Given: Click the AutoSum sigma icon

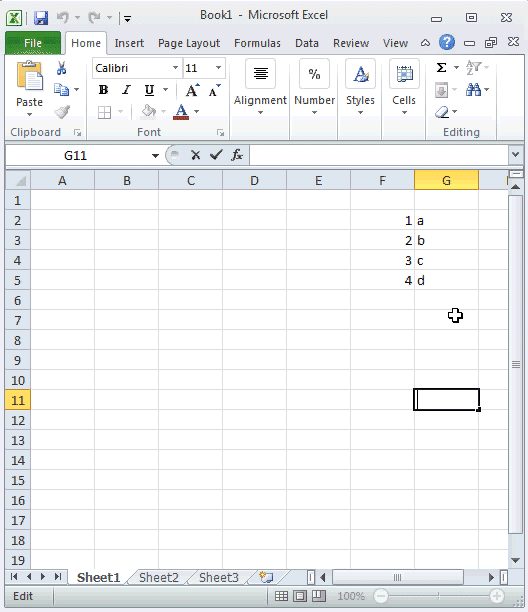Looking at the screenshot, I should (441, 68).
